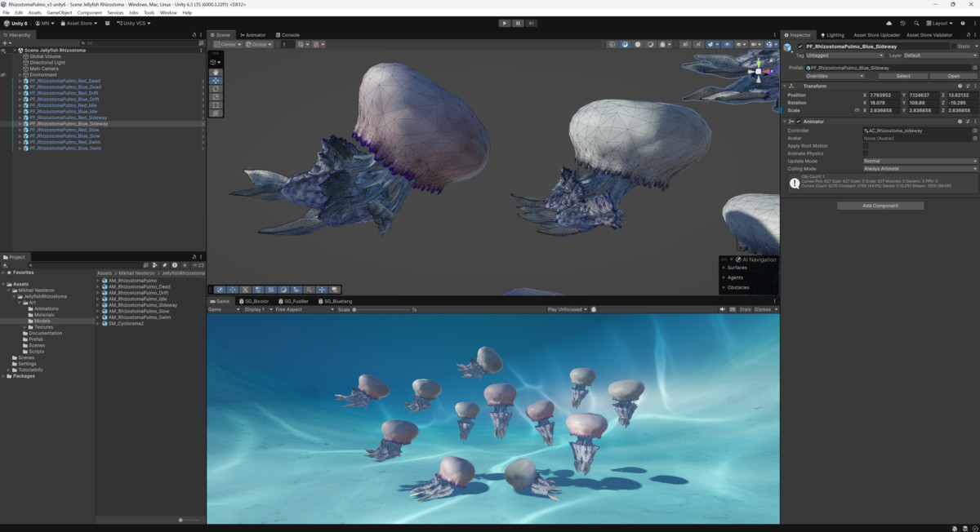Click the constrain proportions link icon for Scale
980x532 pixels.
pos(857,110)
